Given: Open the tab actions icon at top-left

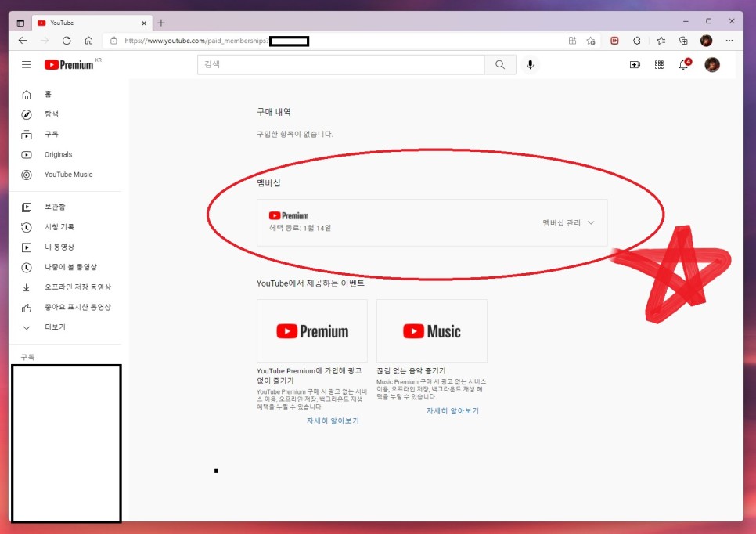Looking at the screenshot, I should pos(20,23).
